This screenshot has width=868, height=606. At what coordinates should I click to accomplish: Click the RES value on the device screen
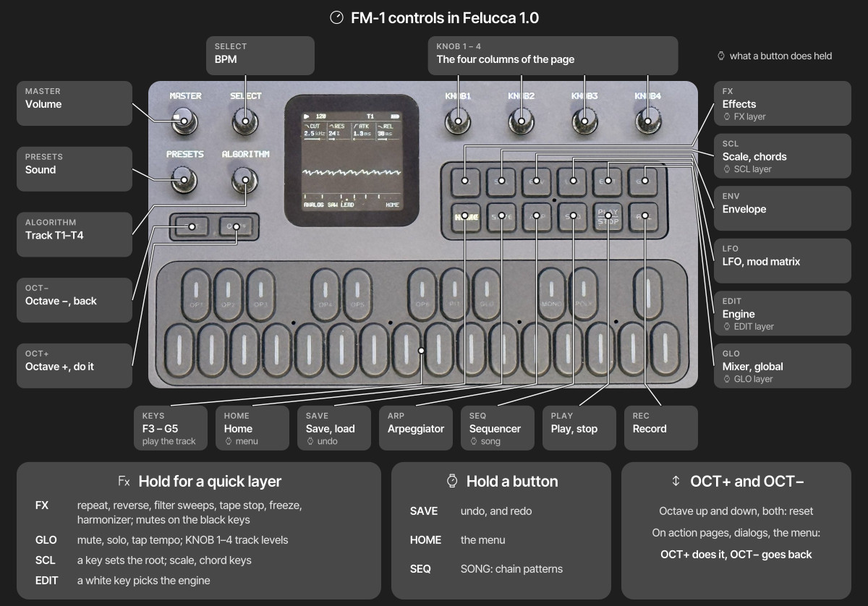(x=334, y=133)
